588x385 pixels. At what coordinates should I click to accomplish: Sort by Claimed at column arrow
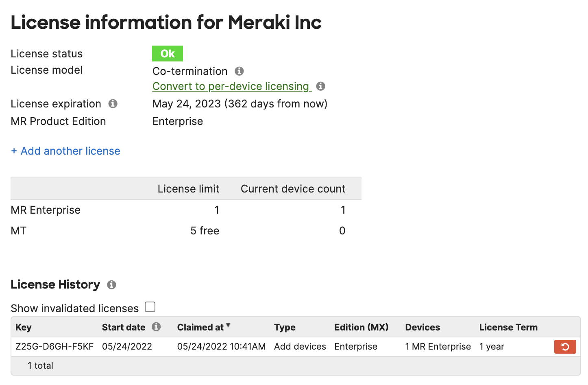coord(228,325)
